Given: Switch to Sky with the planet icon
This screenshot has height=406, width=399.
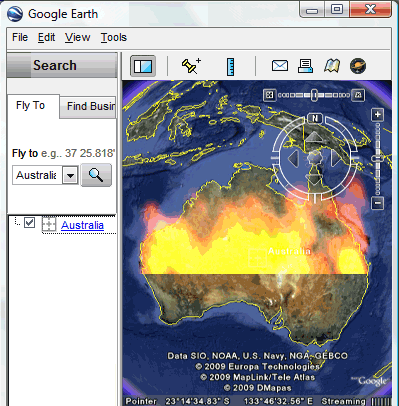Looking at the screenshot, I should click(358, 66).
